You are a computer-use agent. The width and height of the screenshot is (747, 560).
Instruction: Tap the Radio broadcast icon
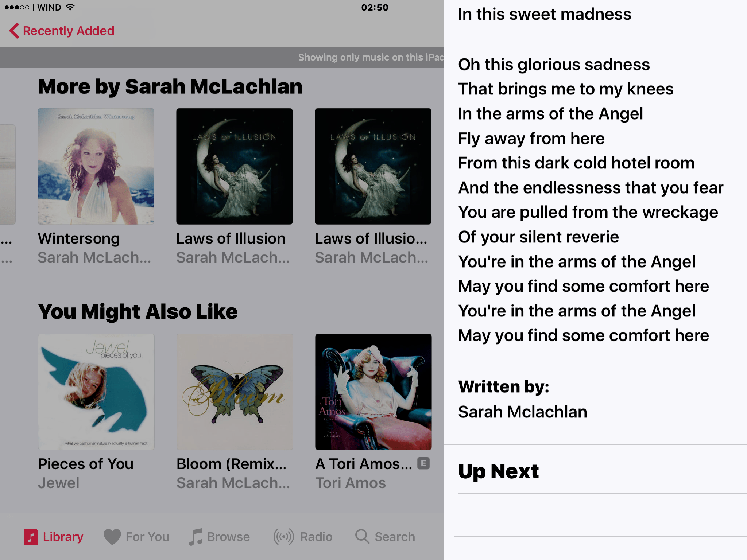coord(284,537)
